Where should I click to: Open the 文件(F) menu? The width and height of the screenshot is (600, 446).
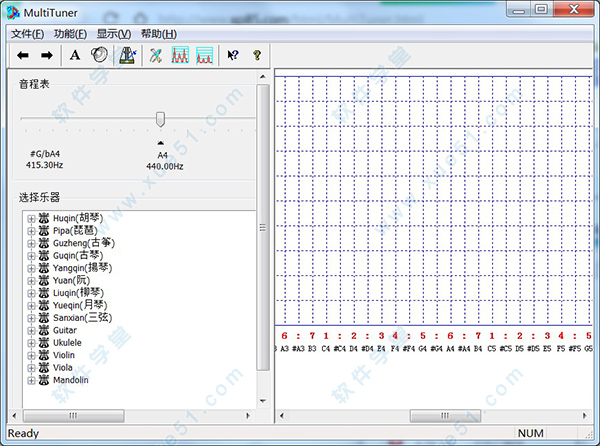(x=27, y=34)
